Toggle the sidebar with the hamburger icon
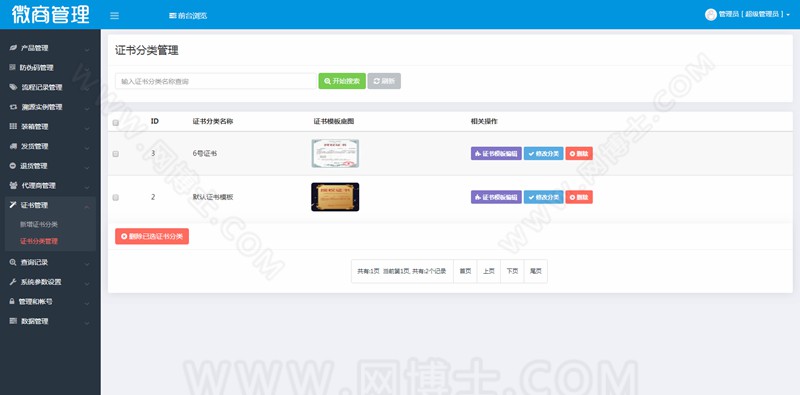The width and height of the screenshot is (800, 395). point(114,16)
